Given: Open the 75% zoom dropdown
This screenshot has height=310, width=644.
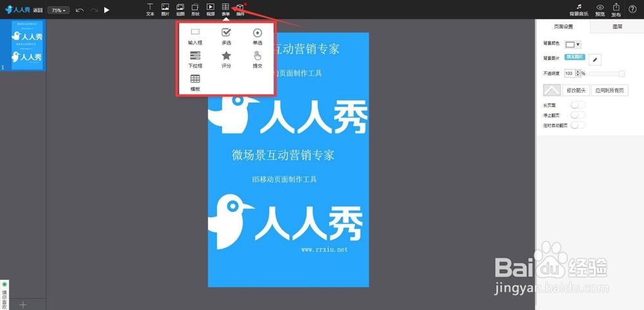Looking at the screenshot, I should 59,10.
